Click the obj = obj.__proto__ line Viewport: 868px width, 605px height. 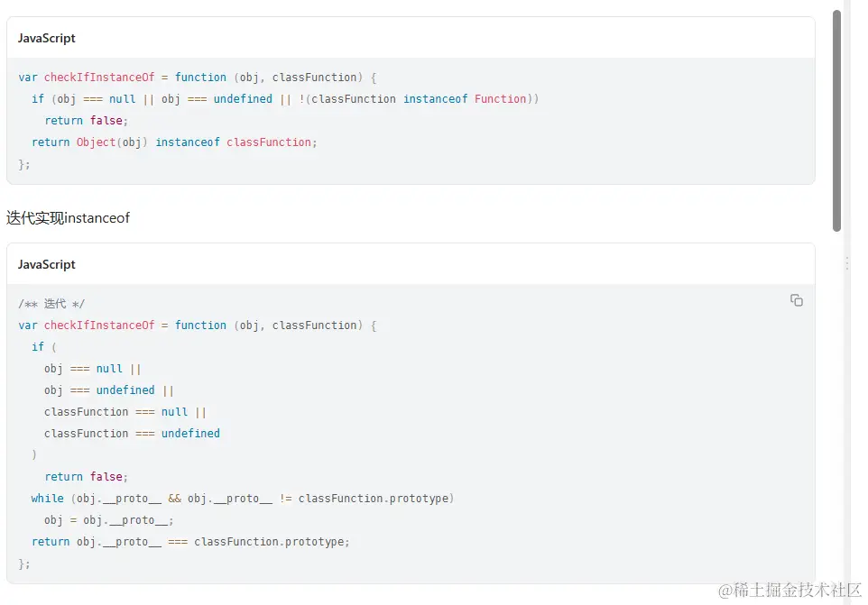pyautogui.click(x=108, y=520)
